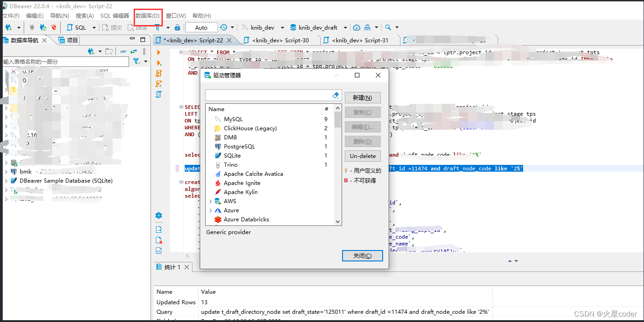Click the network diagram icon in toolbar
The image size is (644, 322).
tap(368, 27)
